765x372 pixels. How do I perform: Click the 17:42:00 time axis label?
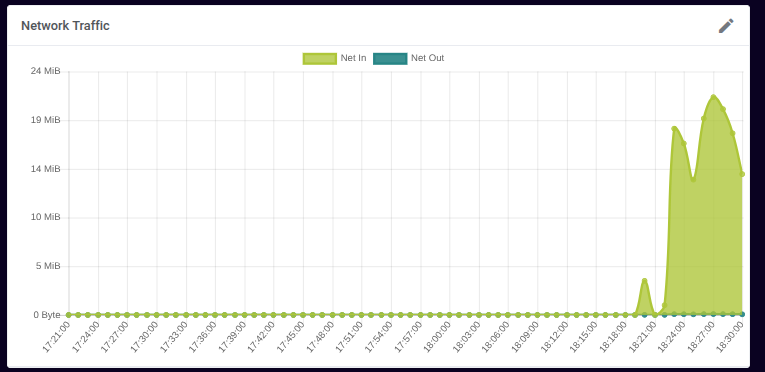tap(261, 337)
